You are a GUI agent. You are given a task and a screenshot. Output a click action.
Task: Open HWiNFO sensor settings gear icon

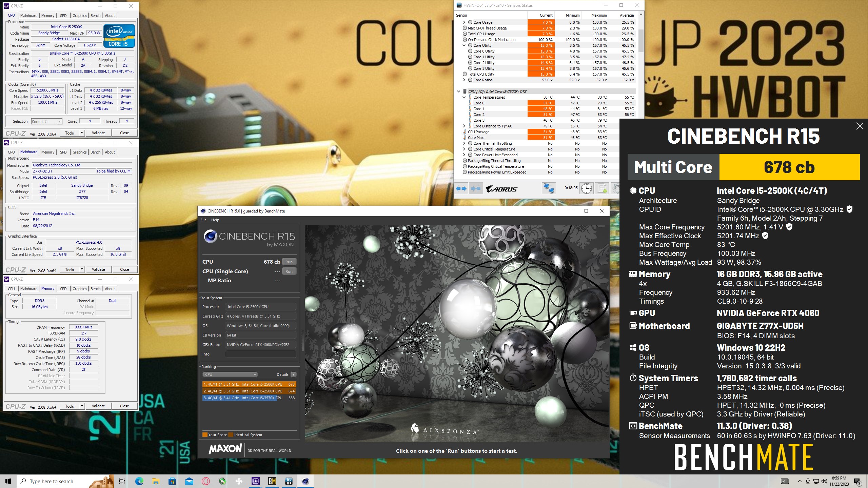point(615,188)
